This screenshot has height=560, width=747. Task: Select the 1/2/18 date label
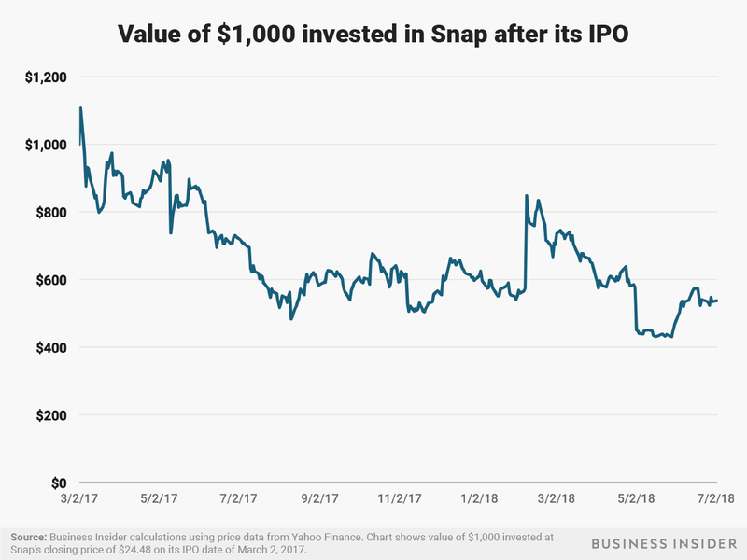pyautogui.click(x=479, y=498)
